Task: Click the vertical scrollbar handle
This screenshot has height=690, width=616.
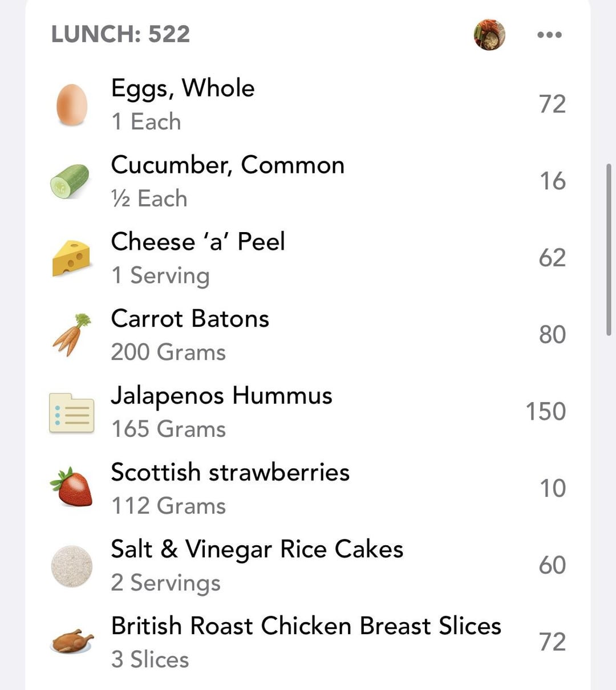Action: (x=609, y=250)
